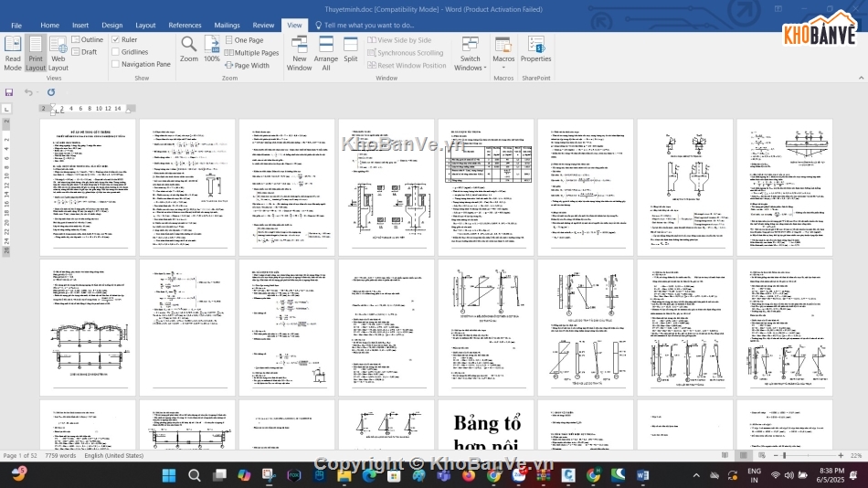Show One Page at a time
This screenshot has height=488, width=868.
click(x=244, y=40)
